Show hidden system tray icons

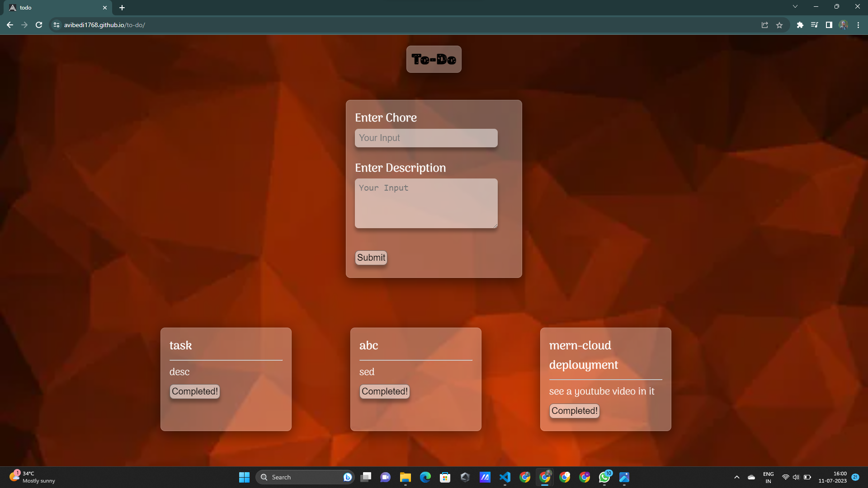click(737, 477)
